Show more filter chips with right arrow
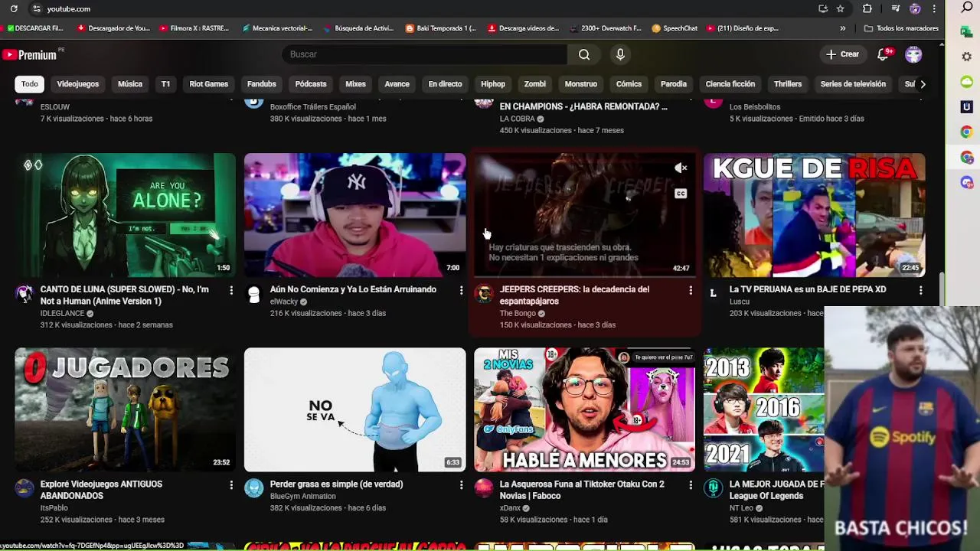Image resolution: width=980 pixels, height=551 pixels. click(923, 84)
